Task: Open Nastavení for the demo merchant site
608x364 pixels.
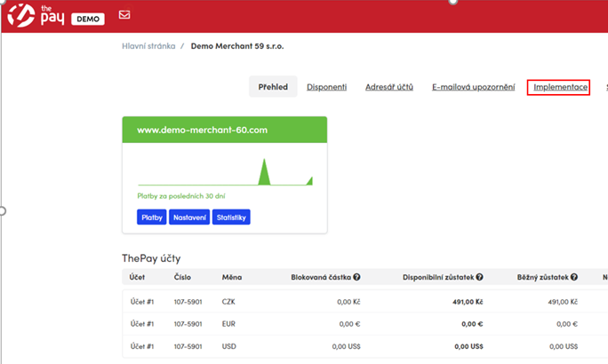Action: (x=189, y=218)
